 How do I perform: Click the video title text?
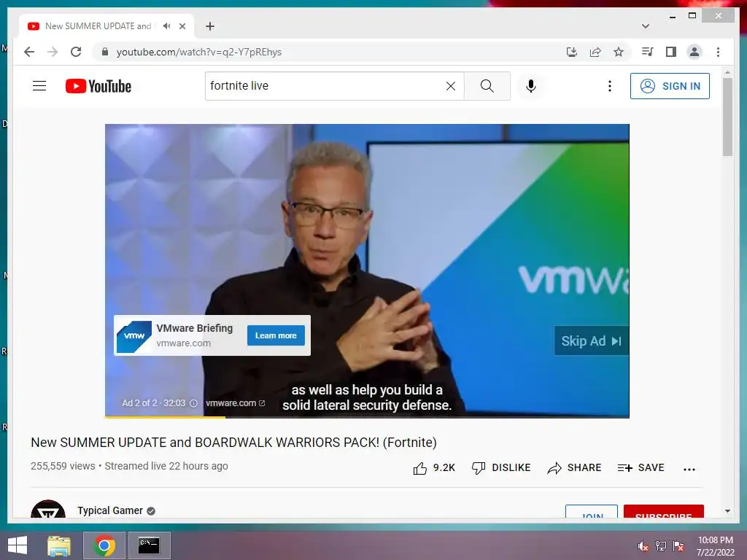point(234,443)
